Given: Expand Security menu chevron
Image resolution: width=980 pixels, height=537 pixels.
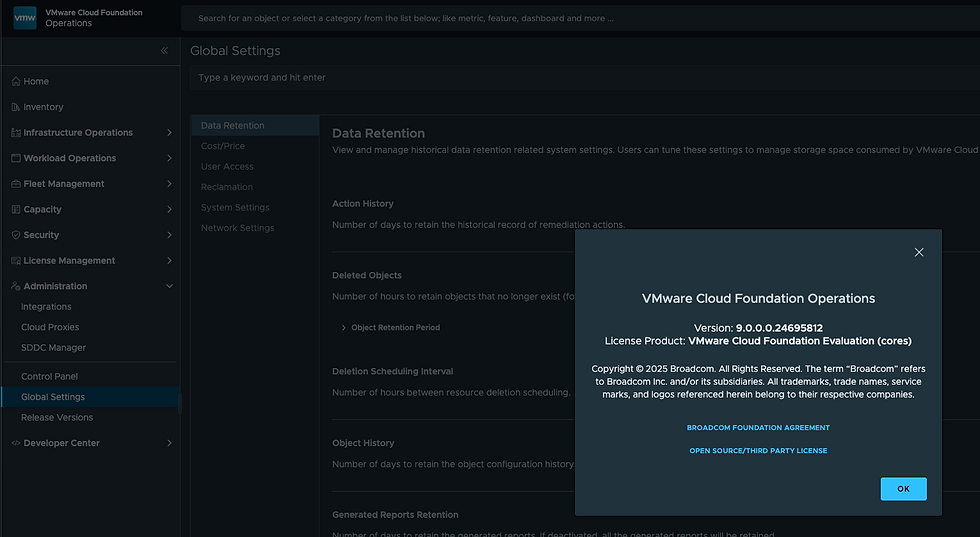Looking at the screenshot, I should tap(169, 235).
